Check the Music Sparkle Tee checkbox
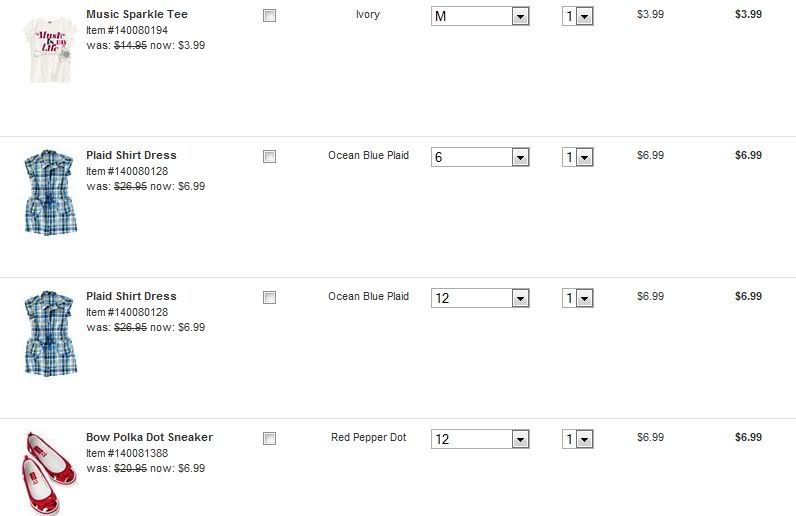 [x=269, y=16]
